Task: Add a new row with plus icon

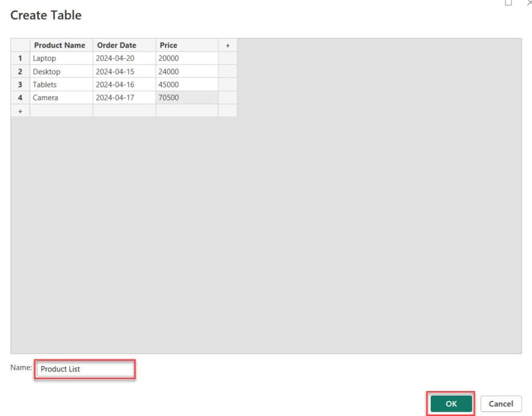Action: pyautogui.click(x=20, y=111)
